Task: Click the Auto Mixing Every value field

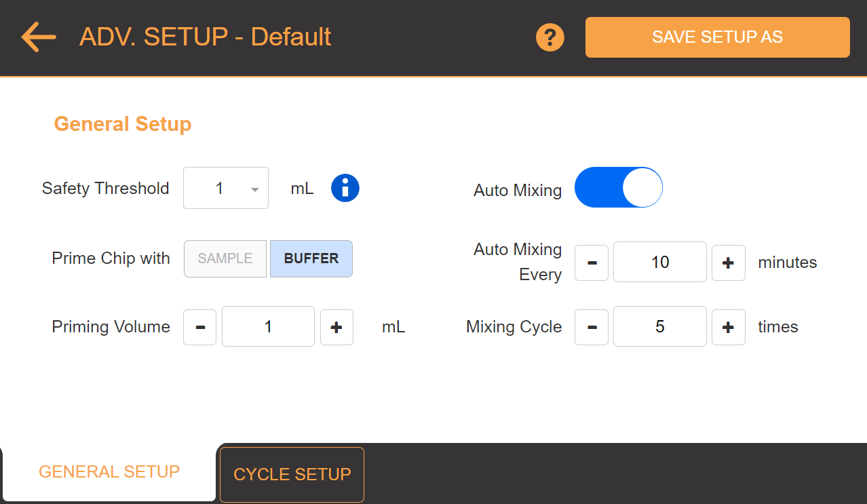Action: click(660, 262)
